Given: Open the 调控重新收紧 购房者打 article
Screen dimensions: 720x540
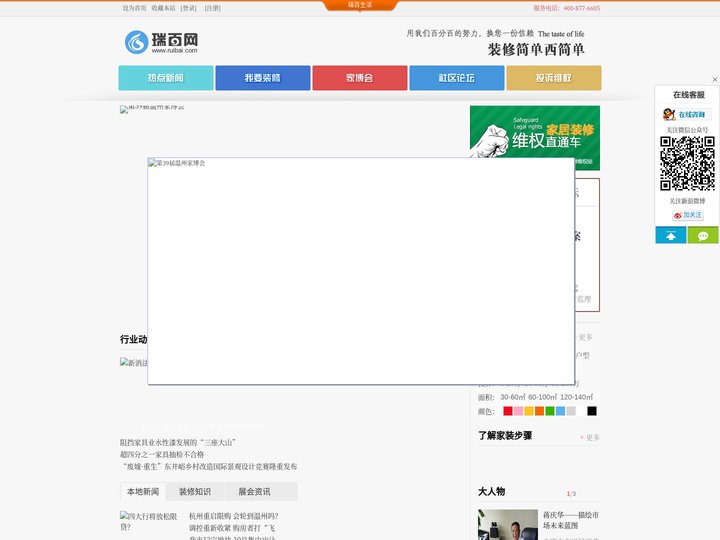Looking at the screenshot, I should (x=232, y=528).
